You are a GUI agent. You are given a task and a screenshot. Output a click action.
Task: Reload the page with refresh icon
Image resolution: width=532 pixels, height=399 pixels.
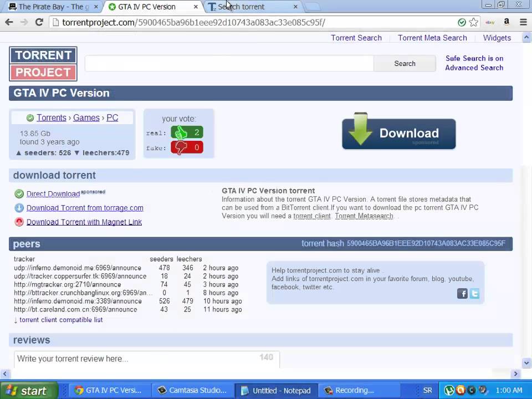coord(39,22)
